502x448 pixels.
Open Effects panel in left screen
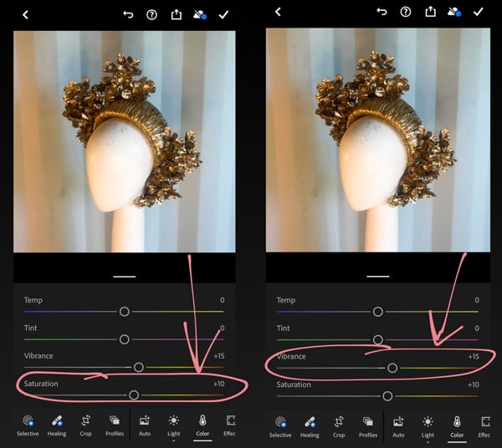coord(229,426)
